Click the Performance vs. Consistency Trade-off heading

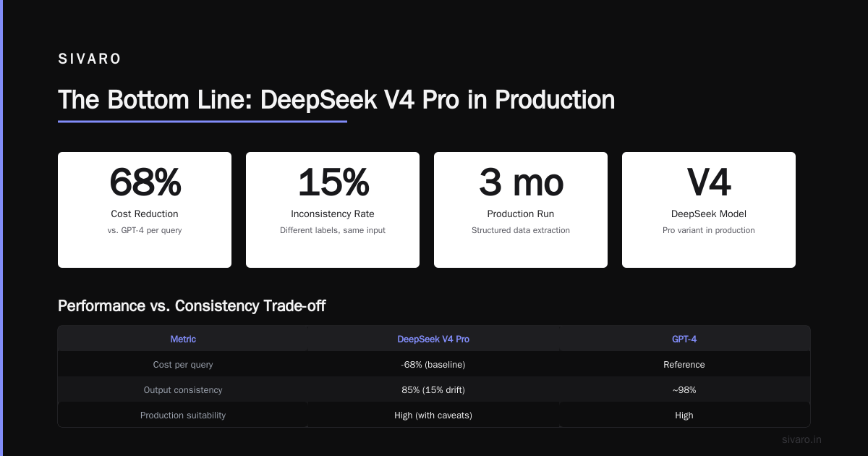pyautogui.click(x=192, y=306)
